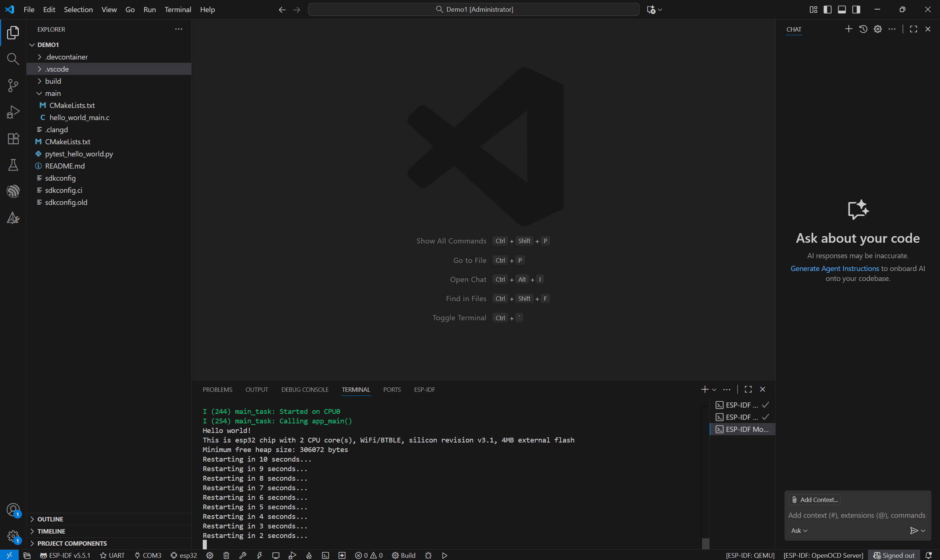
Task: Flash the device using the lightning bolt icon
Action: [x=259, y=555]
